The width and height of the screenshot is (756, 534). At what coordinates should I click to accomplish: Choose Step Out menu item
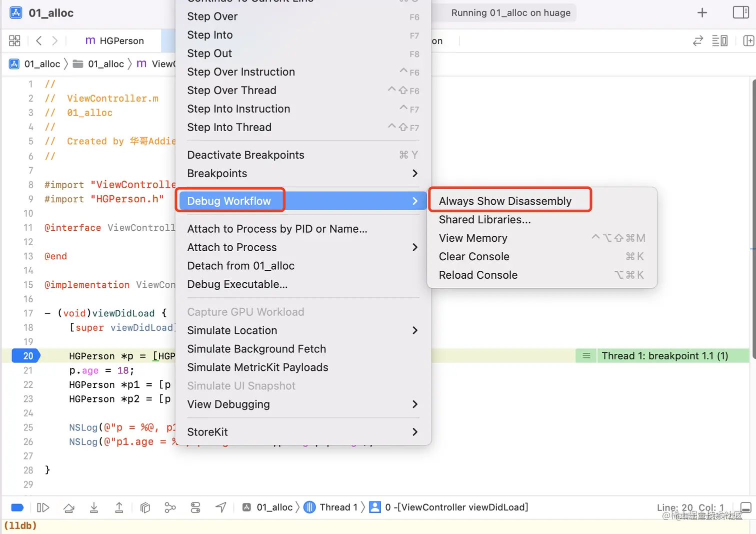pos(303,54)
